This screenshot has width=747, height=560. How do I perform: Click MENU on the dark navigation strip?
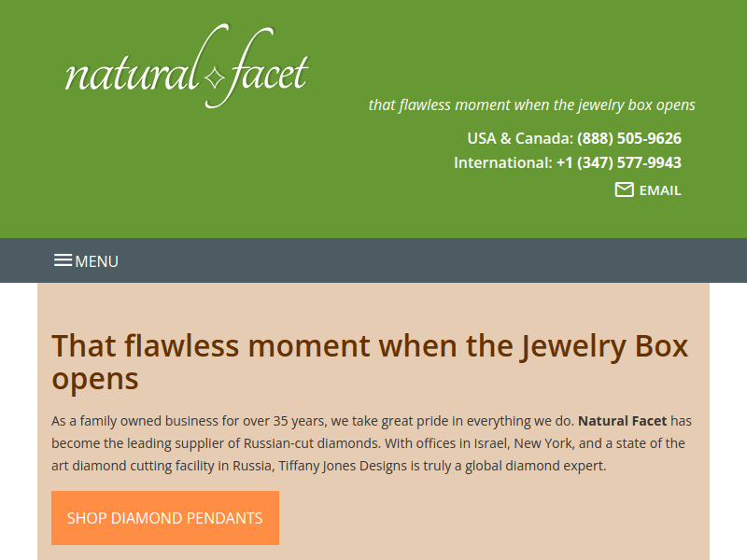(x=96, y=261)
